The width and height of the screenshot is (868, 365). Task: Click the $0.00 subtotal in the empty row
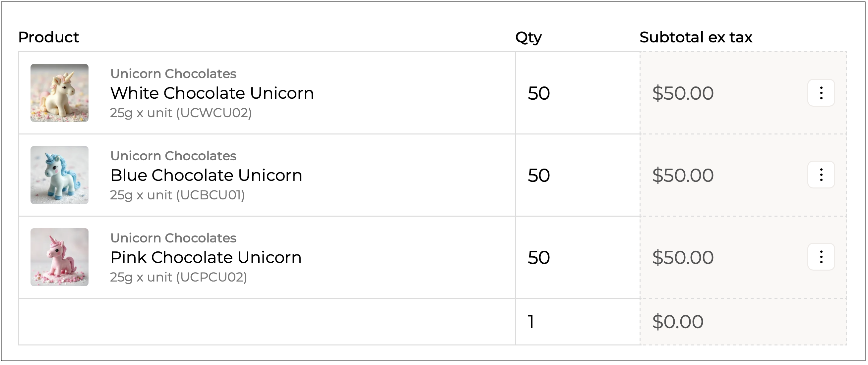click(678, 322)
